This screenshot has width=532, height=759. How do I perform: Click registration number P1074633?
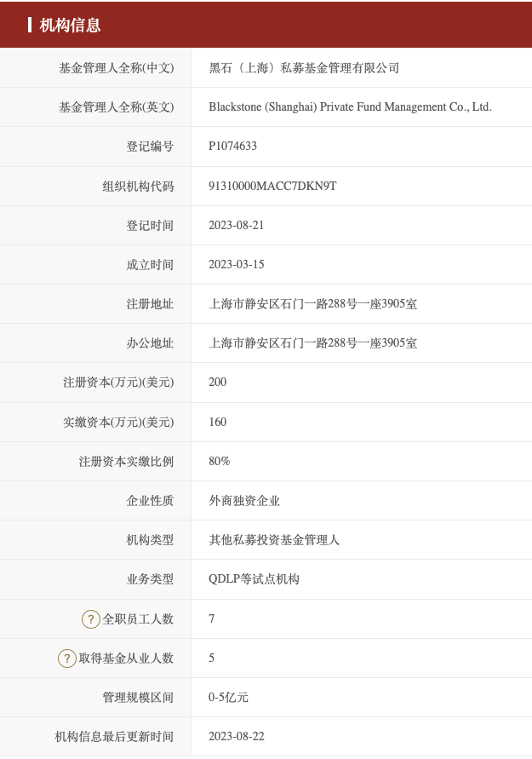point(232,147)
